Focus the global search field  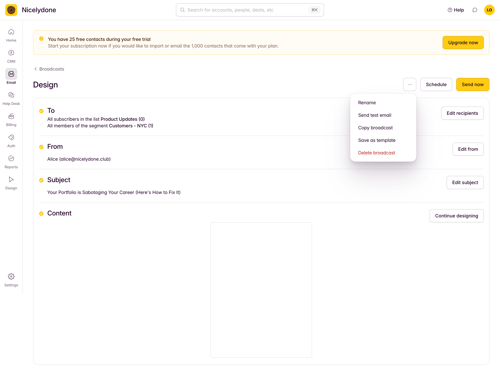point(250,10)
